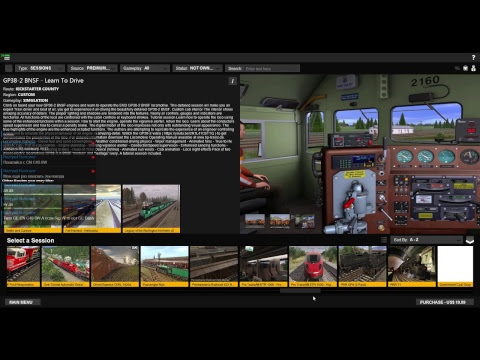480x360 pixels.
Task: Select the Pennsylvania Railroad session thumbnail
Action: click(x=214, y=266)
